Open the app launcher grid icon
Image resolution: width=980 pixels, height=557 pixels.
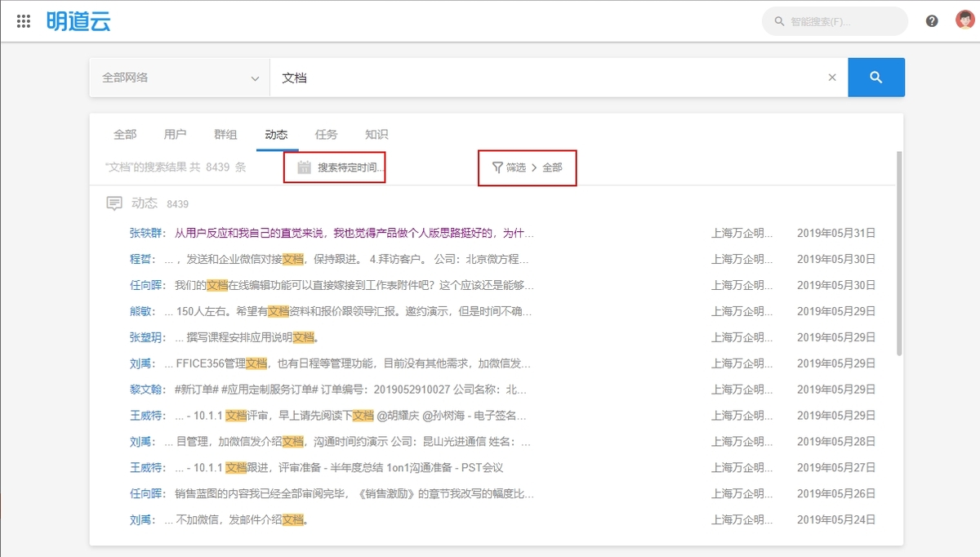pyautogui.click(x=23, y=21)
